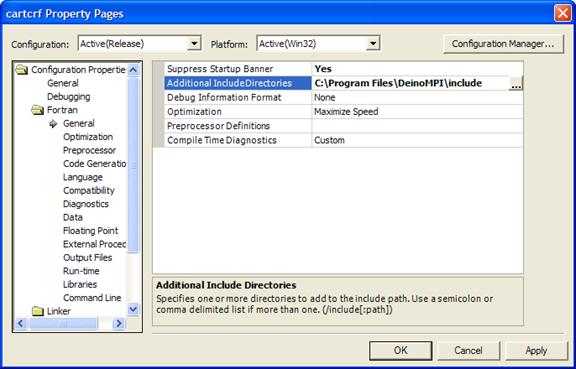Select the Fortran tree node
Screen dimensions: 576x369
pyautogui.click(x=62, y=110)
